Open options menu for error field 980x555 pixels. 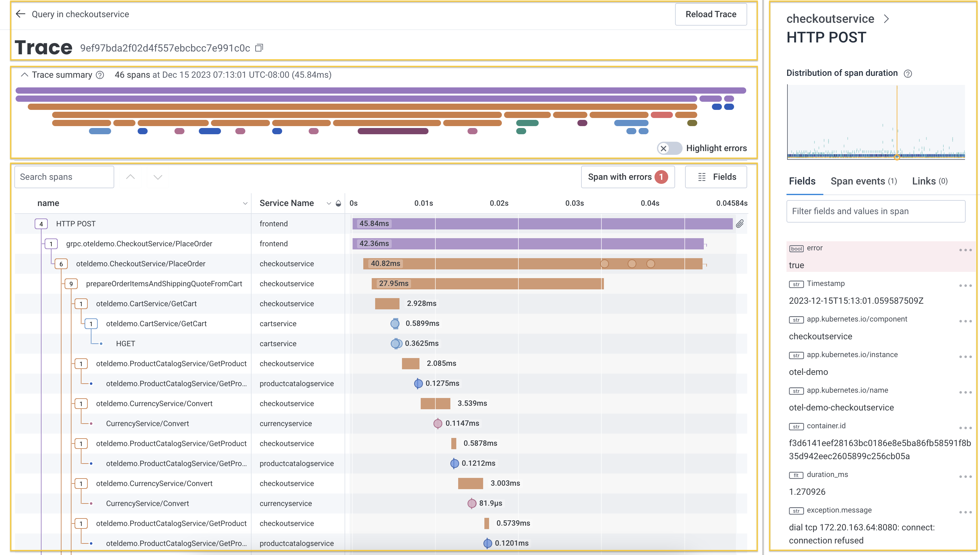tap(965, 250)
